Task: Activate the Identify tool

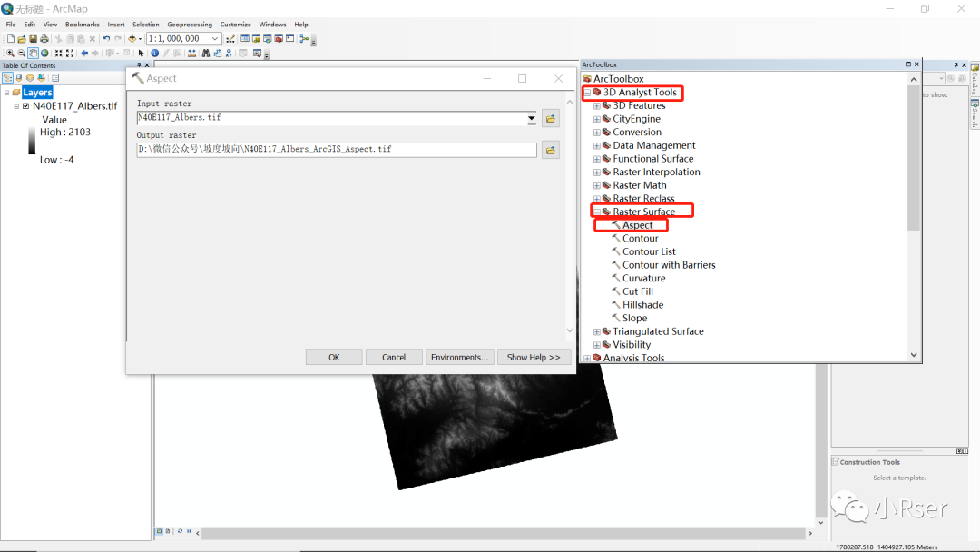Action: 154,54
